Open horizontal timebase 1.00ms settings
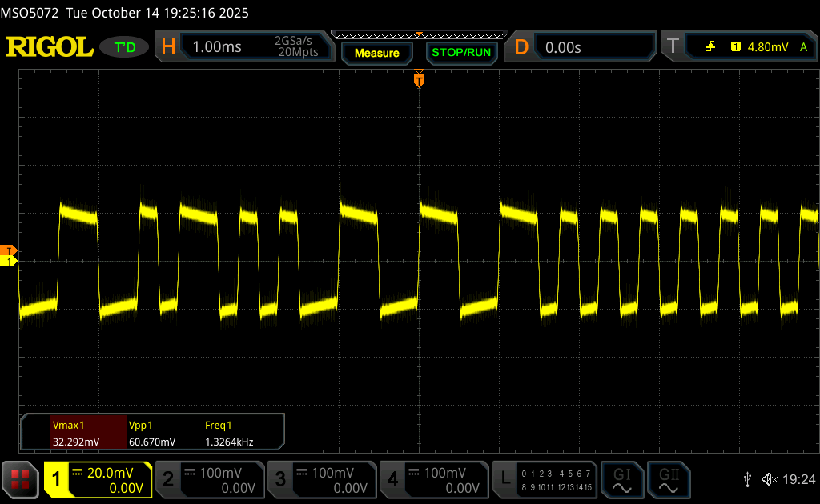The width and height of the screenshot is (820, 504). click(x=245, y=47)
